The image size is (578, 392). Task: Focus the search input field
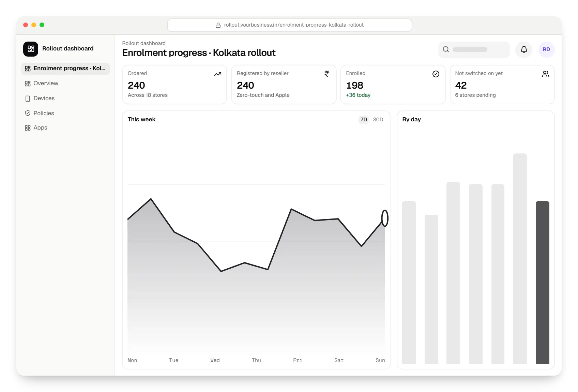coord(474,49)
